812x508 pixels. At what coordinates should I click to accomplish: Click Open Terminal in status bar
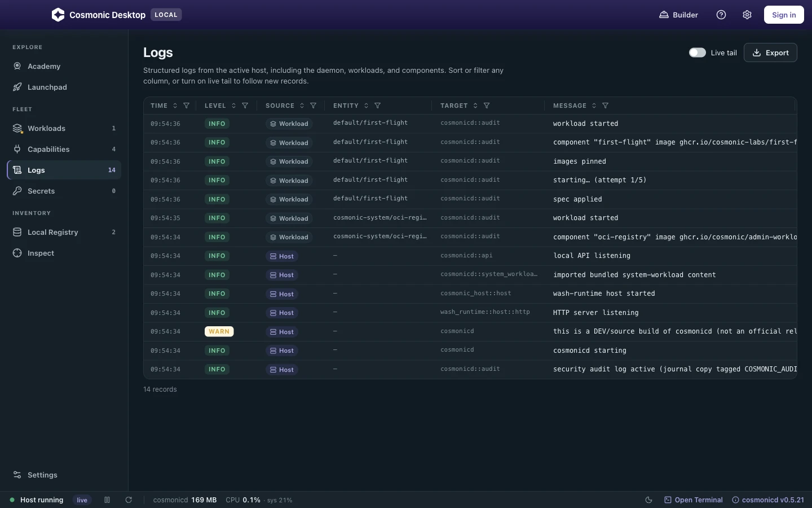pyautogui.click(x=694, y=500)
